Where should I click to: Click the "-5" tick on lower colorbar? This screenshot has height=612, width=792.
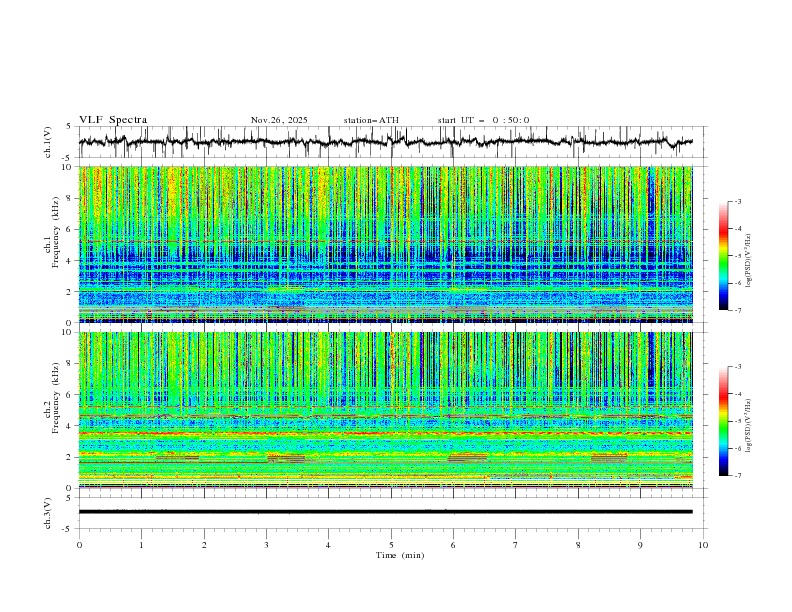click(x=738, y=421)
